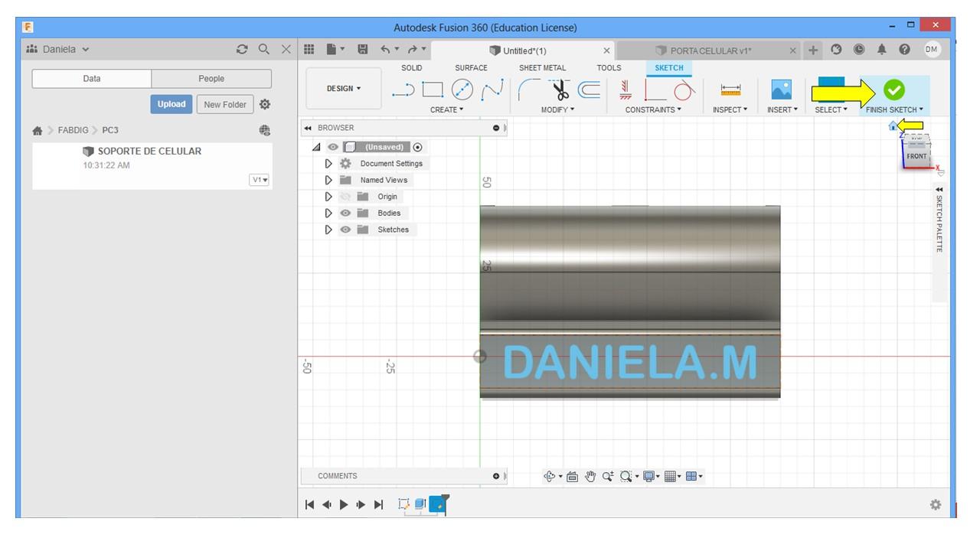Activate the Unsaved component radio button
980x551 pixels.
tap(417, 147)
